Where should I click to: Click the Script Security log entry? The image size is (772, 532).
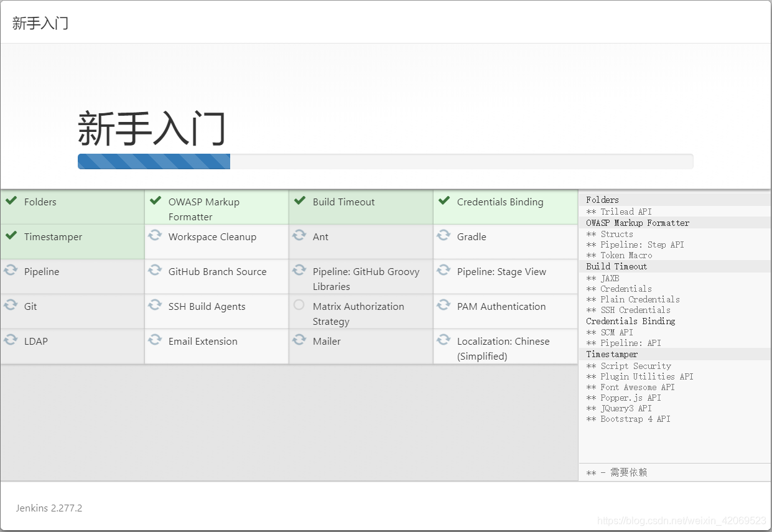coord(628,366)
